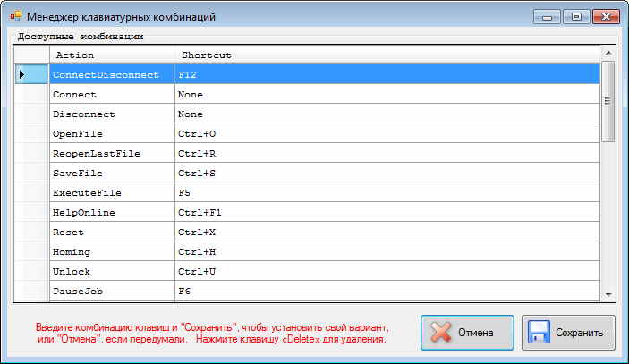Select the F12 shortcut cell for ConnectDisconnect
Viewport: 629px width, 364px height.
point(387,75)
